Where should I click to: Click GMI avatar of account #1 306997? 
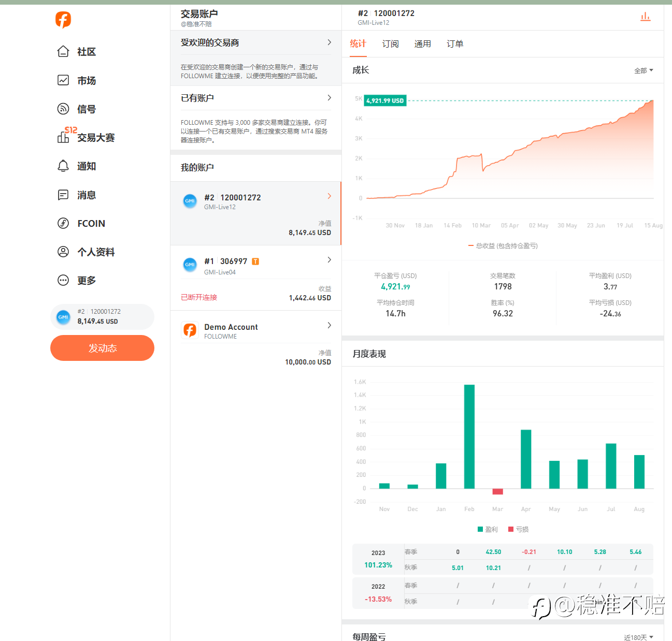point(190,265)
